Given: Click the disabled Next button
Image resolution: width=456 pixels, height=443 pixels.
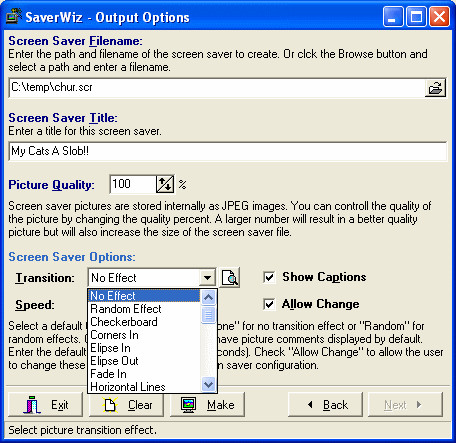Looking at the screenshot, I should 406,405.
